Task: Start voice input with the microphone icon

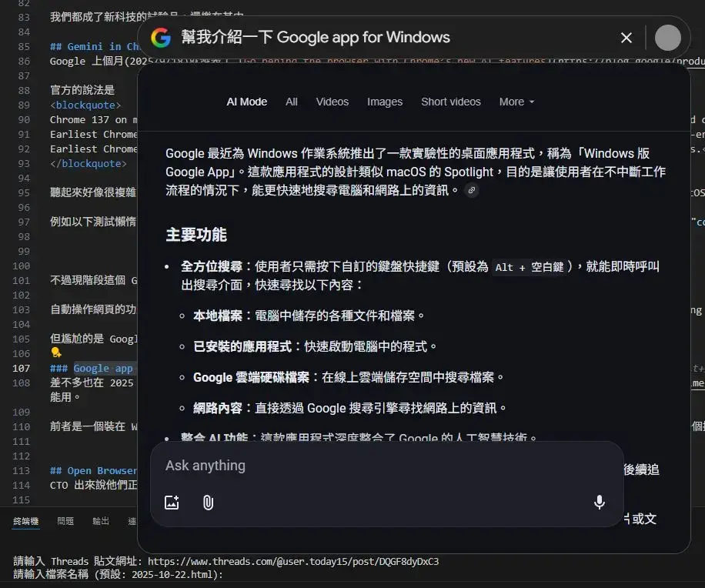Action: 599,503
